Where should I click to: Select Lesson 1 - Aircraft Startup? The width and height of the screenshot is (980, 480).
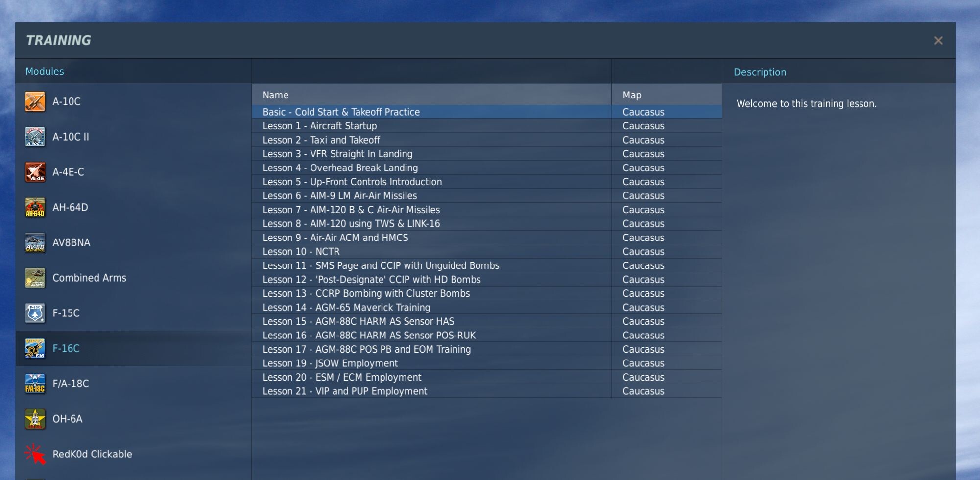[x=431, y=126]
